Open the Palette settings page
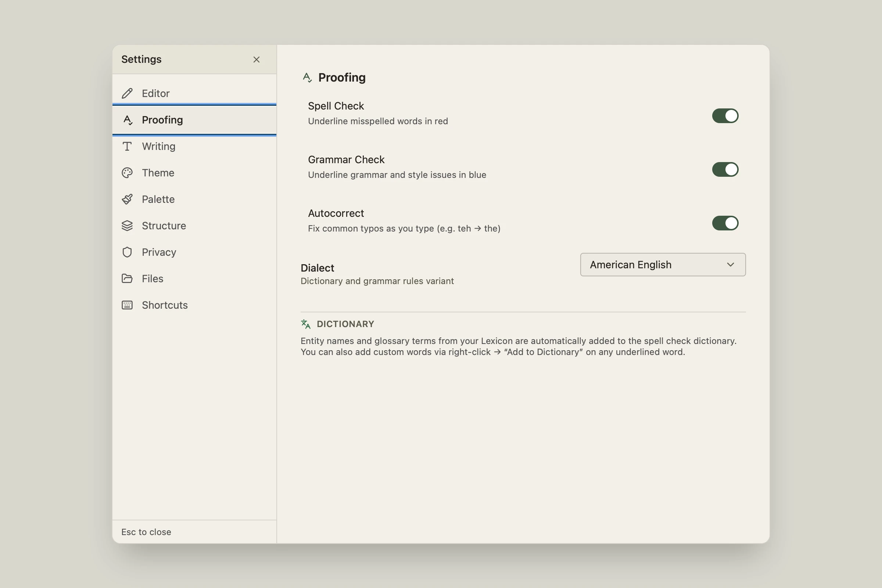The image size is (882, 588). click(x=194, y=199)
